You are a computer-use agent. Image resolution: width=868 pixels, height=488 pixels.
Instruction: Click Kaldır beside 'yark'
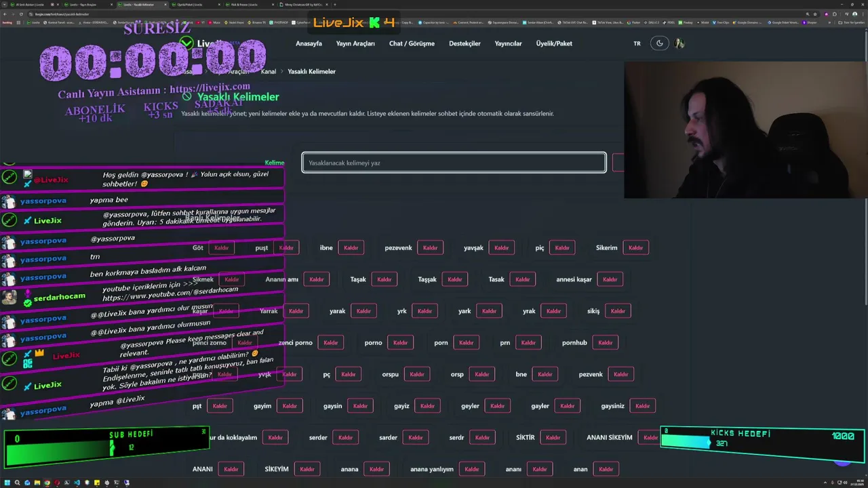(x=489, y=311)
